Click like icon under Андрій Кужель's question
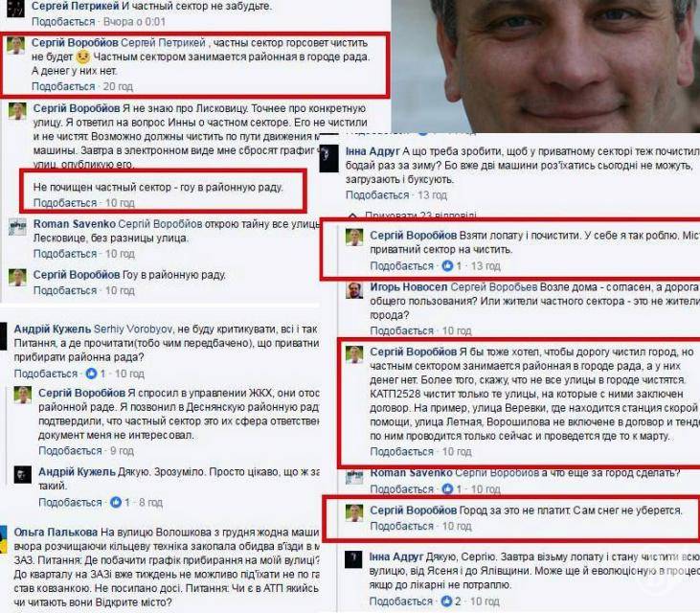 (91, 374)
